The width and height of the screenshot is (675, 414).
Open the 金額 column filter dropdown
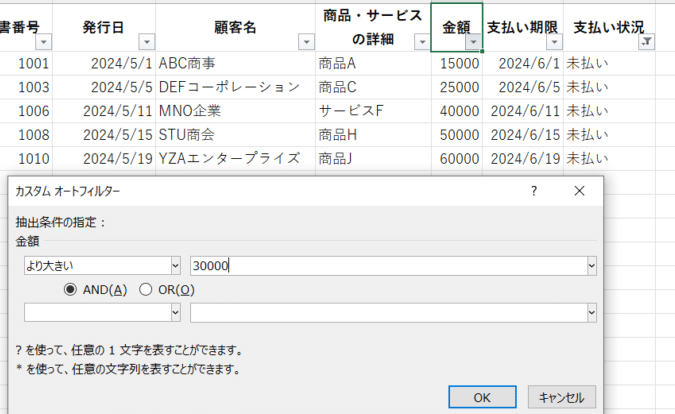(x=472, y=42)
